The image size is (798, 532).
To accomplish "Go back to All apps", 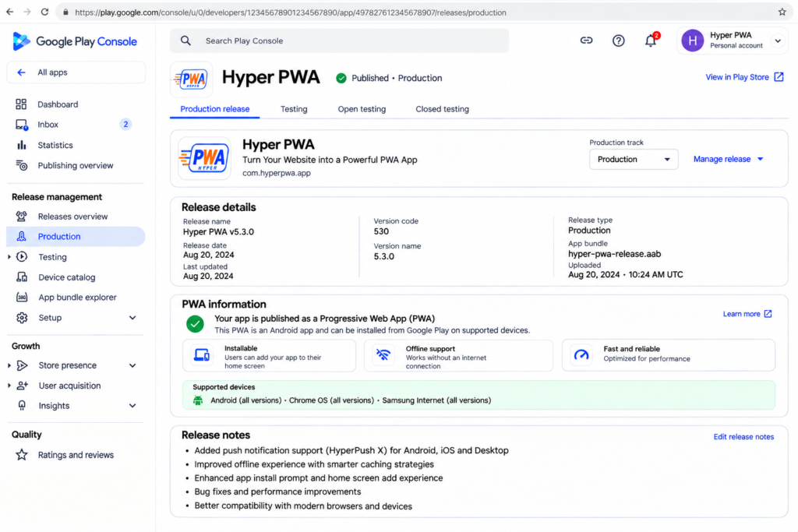I will 76,72.
